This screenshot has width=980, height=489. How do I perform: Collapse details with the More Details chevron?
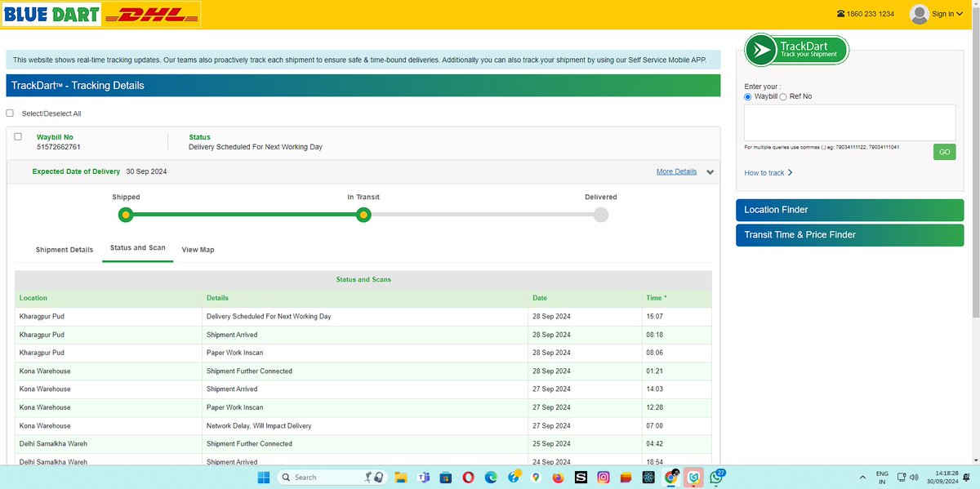[710, 172]
